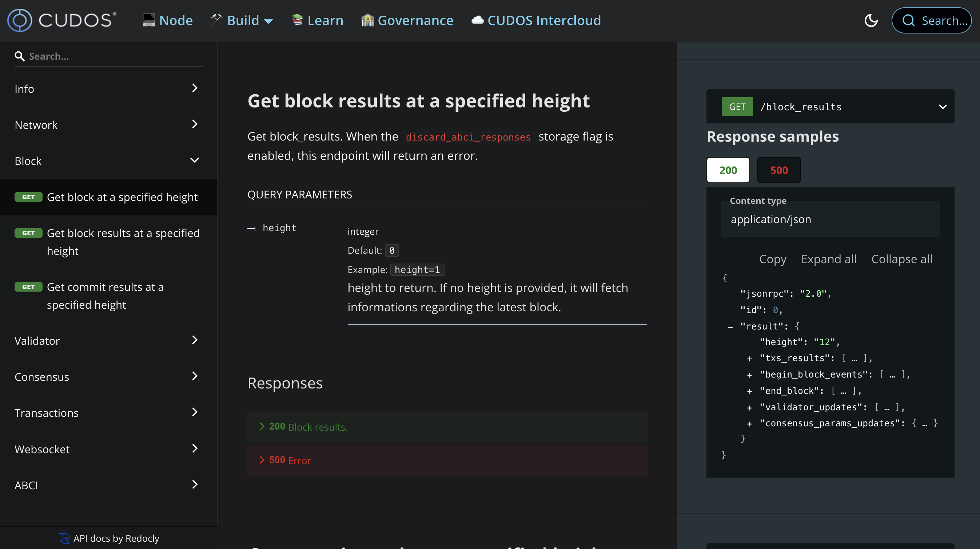This screenshot has width=980, height=549.
Task: Select the 200 response sample tab
Action: pyautogui.click(x=728, y=170)
